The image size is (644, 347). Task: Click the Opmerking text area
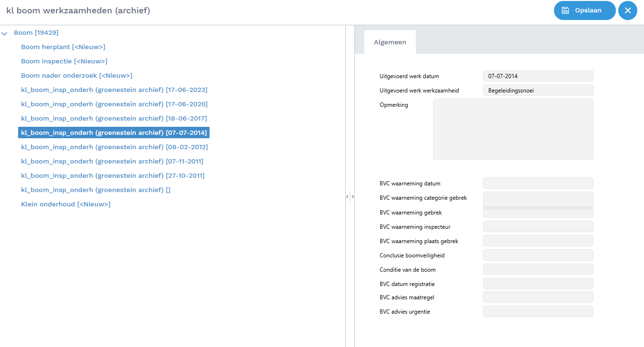coord(513,129)
